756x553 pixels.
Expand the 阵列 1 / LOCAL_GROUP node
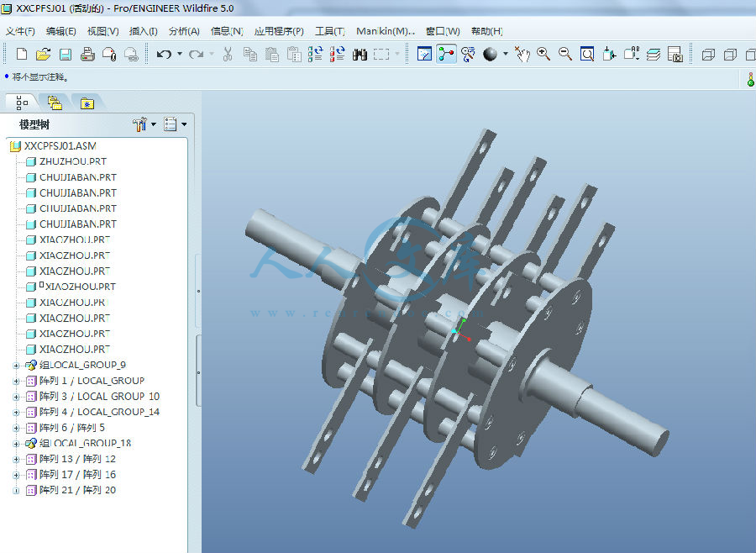(x=16, y=382)
